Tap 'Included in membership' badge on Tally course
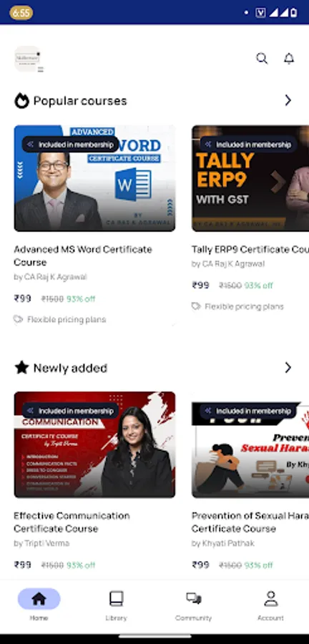The height and width of the screenshot is (644, 309). coord(248,145)
